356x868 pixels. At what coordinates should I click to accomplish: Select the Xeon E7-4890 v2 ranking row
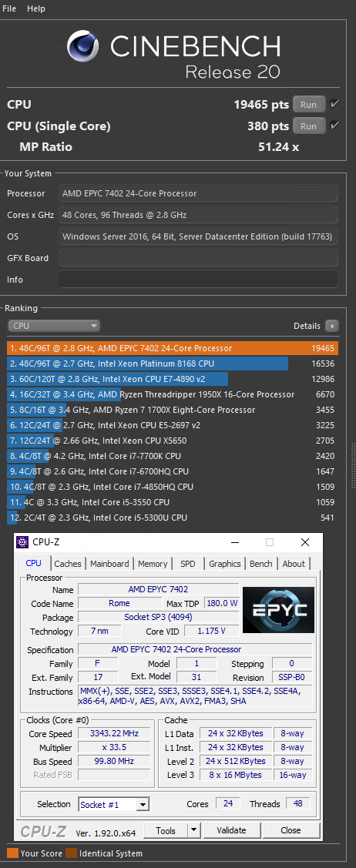(172, 379)
